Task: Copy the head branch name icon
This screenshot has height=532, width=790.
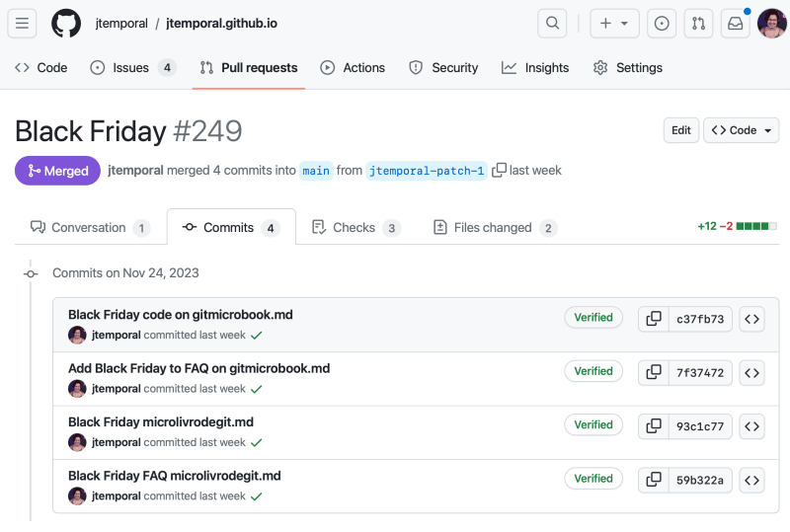Action: 499,171
